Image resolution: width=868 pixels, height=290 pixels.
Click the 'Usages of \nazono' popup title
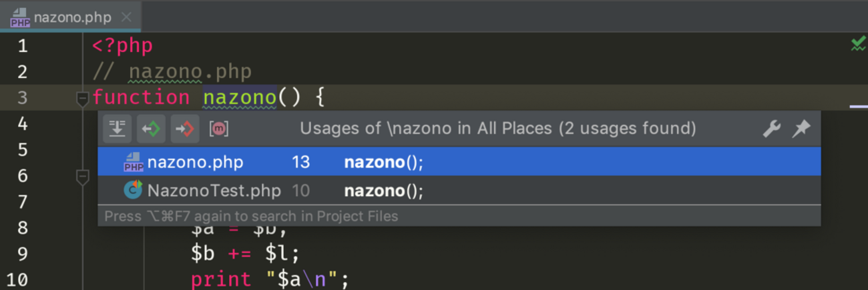[497, 128]
